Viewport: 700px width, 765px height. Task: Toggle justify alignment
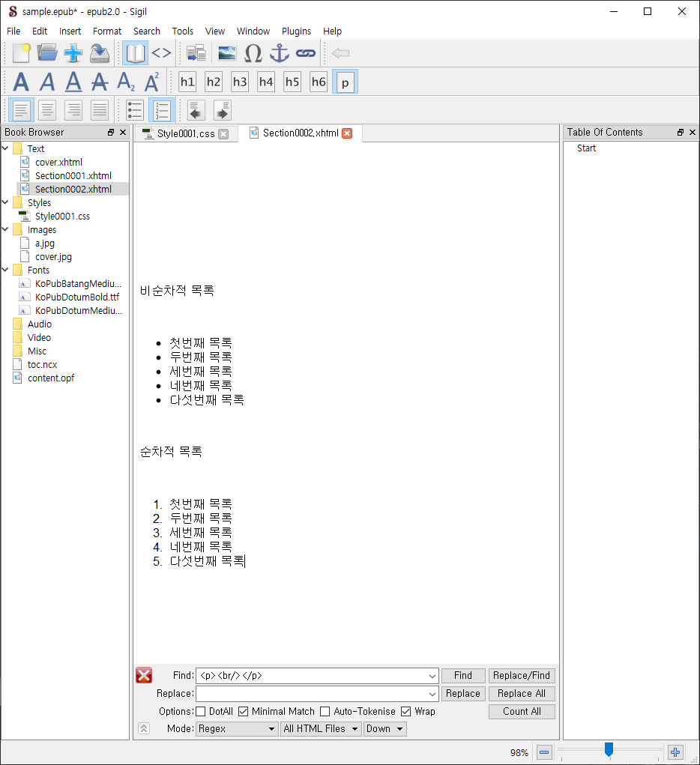coord(100,110)
